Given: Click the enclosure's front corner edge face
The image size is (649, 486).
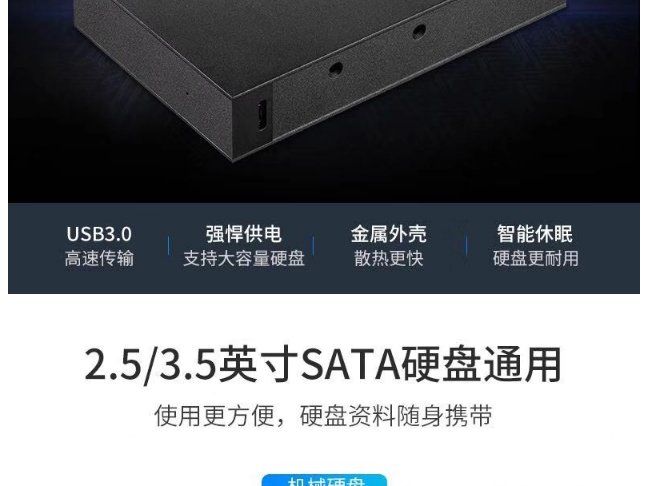Looking at the screenshot, I should [x=252, y=120].
